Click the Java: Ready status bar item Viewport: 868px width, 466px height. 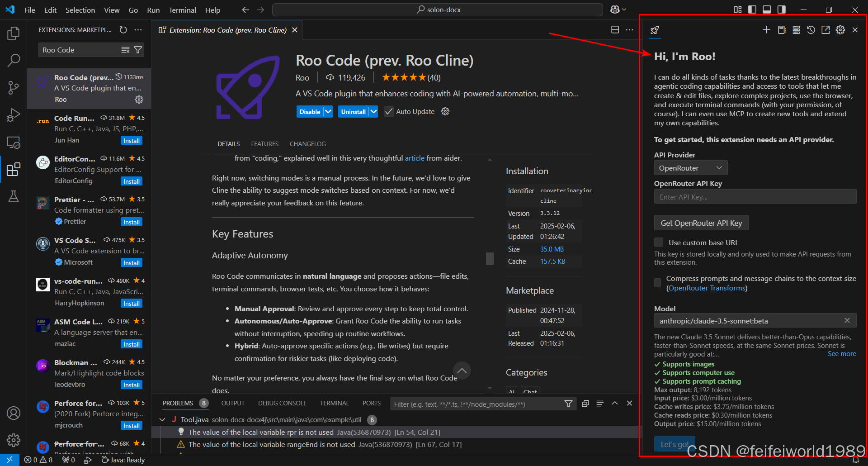point(123,460)
